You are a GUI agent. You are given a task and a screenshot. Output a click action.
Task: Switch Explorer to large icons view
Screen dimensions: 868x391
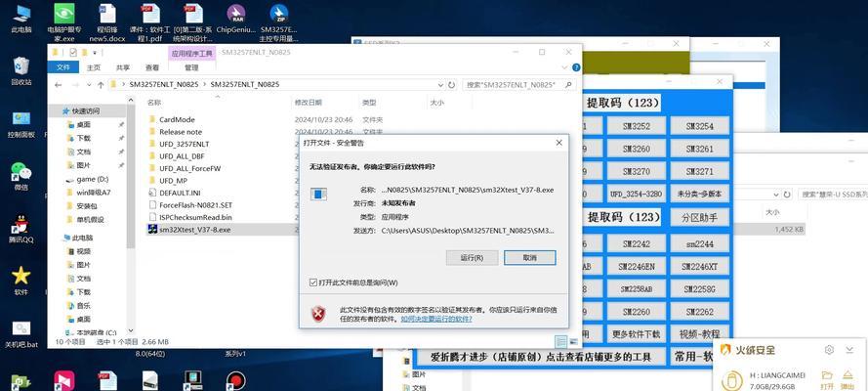573,341
